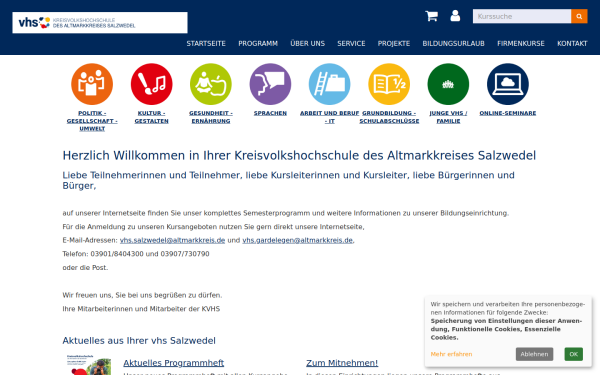600x375 pixels.
Task: Click the vhs.salzwedel@altmarkkreis.de email link
Action: click(x=172, y=240)
